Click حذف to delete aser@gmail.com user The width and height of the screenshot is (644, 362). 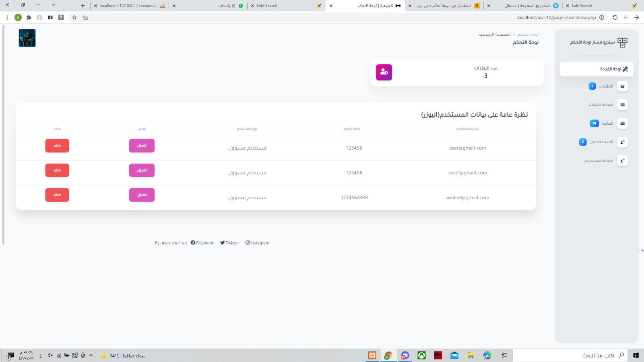click(x=57, y=145)
